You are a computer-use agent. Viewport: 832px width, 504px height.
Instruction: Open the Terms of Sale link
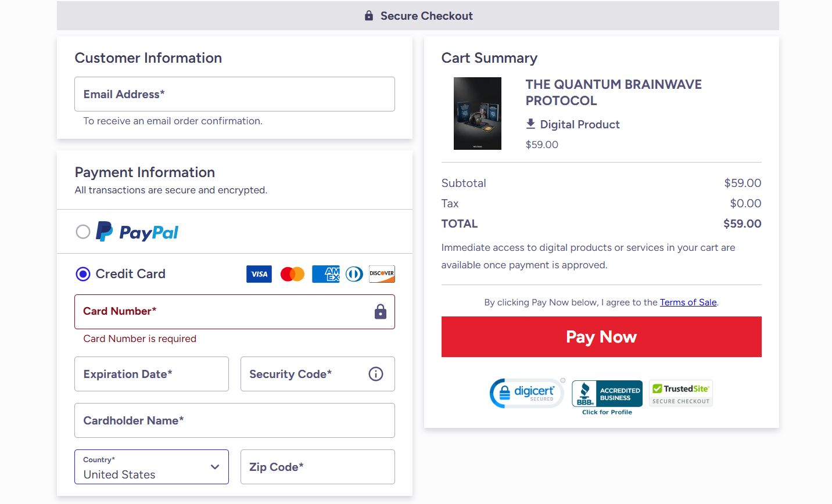pyautogui.click(x=688, y=302)
